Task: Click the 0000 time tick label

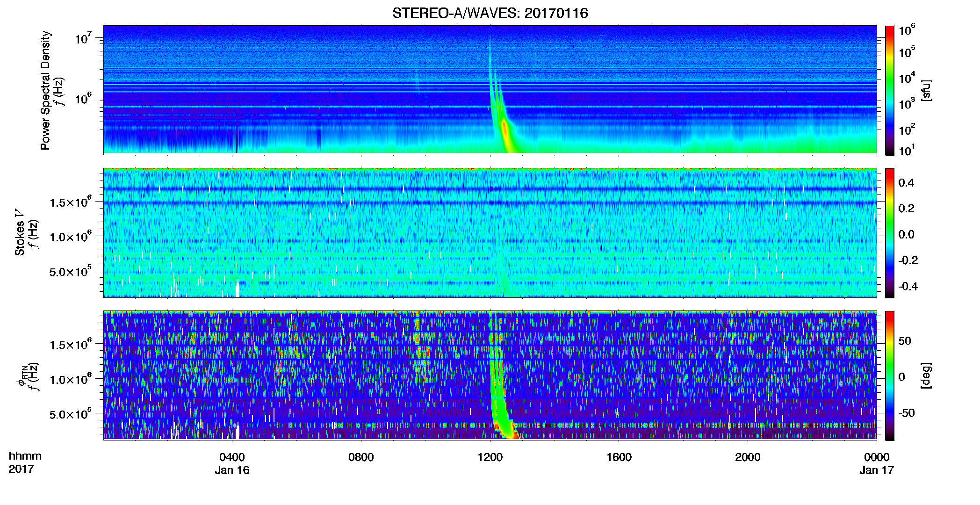Action: (x=877, y=457)
